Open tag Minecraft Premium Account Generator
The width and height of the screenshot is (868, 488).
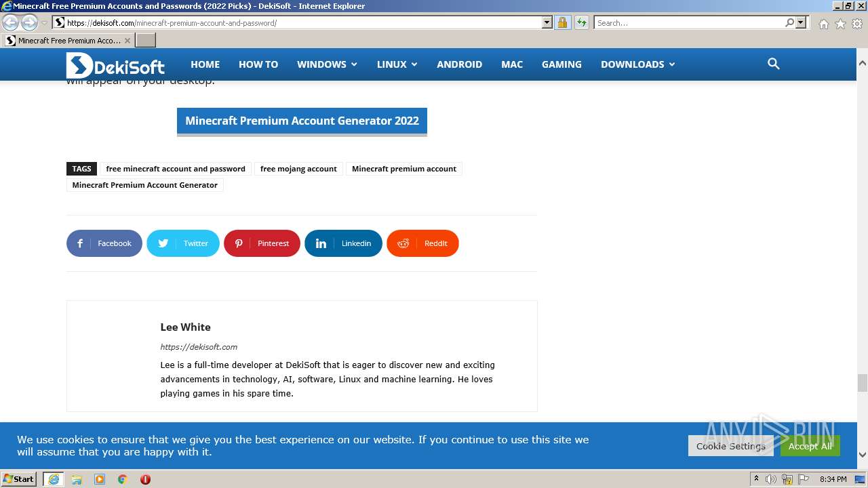(145, 185)
